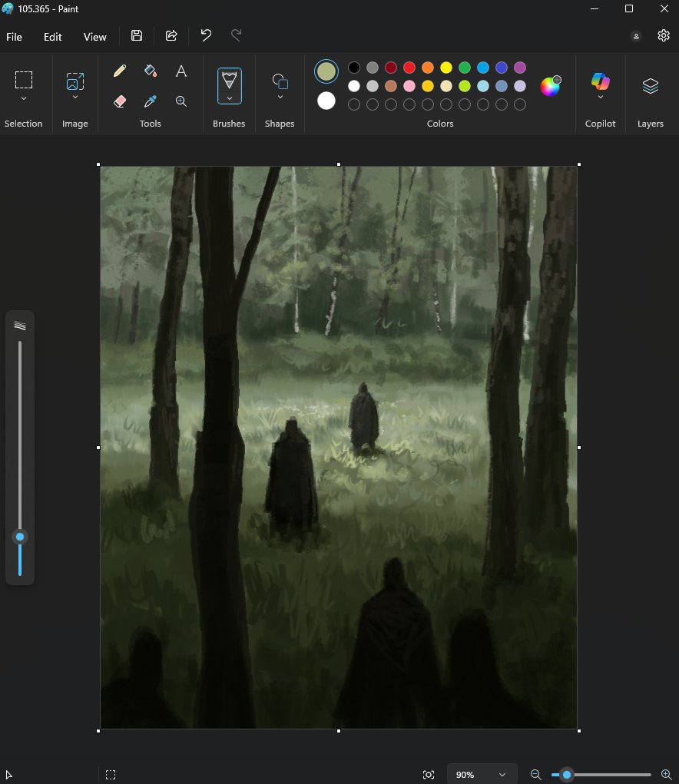The width and height of the screenshot is (679, 784).
Task: Pick the lavender color swatch
Action: 520,86
